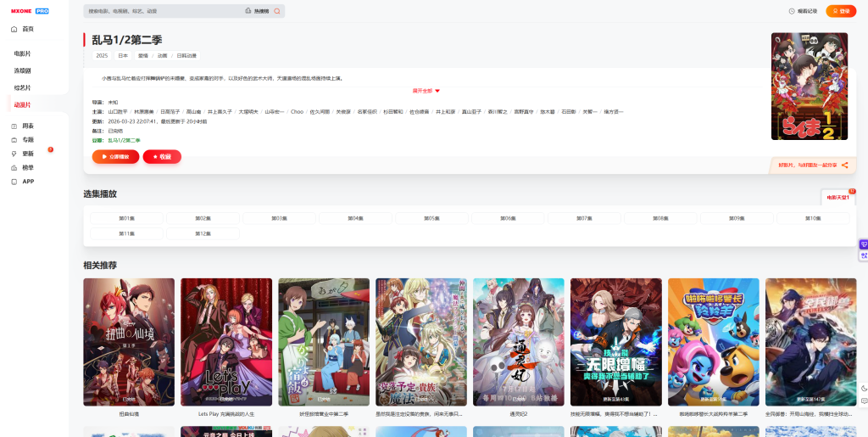Open 通灵妃2 recommended poster
The image size is (868, 437).
pos(519,342)
